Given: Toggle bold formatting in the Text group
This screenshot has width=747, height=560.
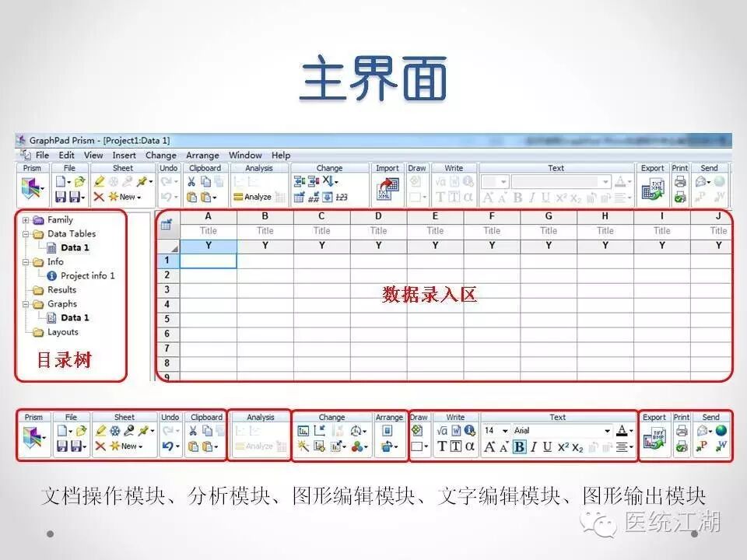Looking at the screenshot, I should click(x=518, y=446).
